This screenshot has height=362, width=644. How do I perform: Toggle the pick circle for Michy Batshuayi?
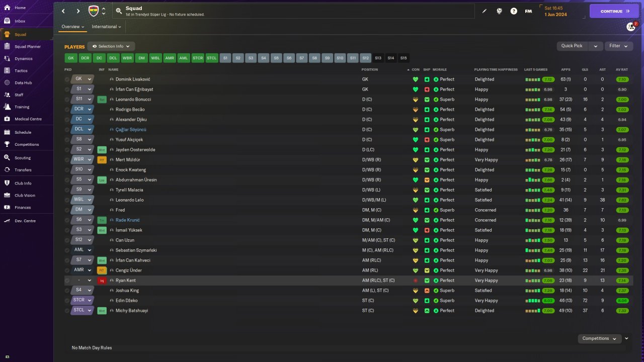tap(67, 311)
